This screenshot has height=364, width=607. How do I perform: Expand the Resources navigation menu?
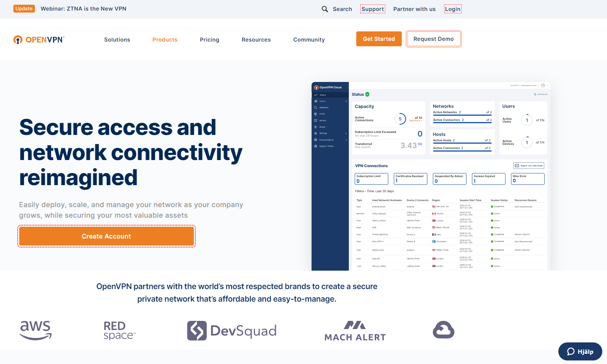pyautogui.click(x=256, y=40)
